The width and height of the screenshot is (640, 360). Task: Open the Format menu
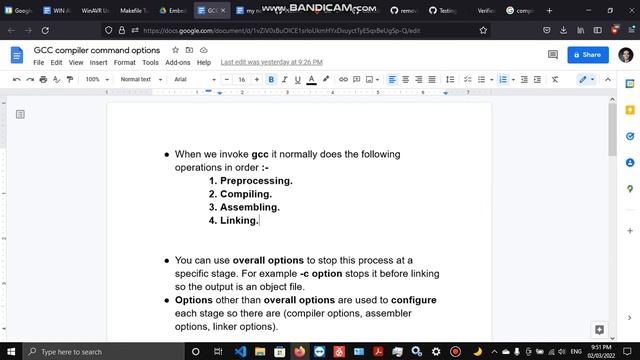[124, 62]
